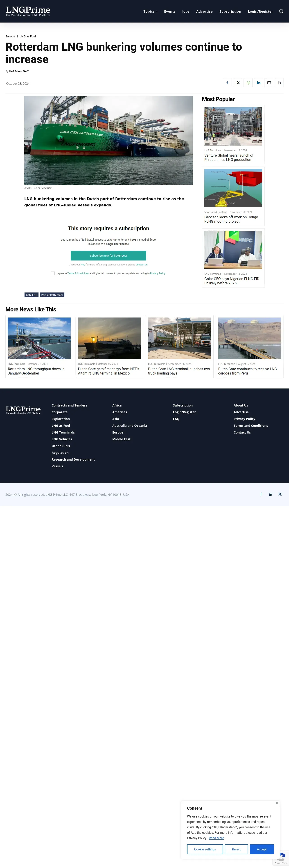Open Middle East footer link
This screenshot has width=289, height=868.
click(x=121, y=439)
